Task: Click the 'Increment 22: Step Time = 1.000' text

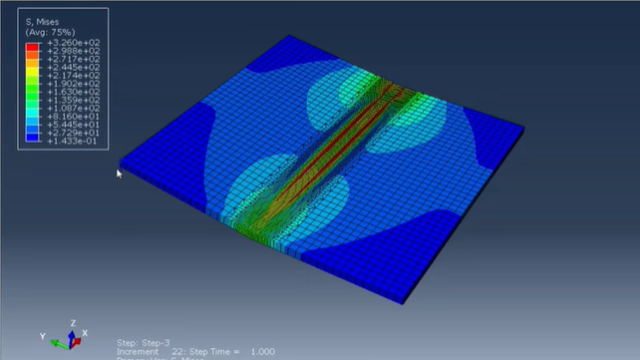Action: pyautogui.click(x=196, y=352)
